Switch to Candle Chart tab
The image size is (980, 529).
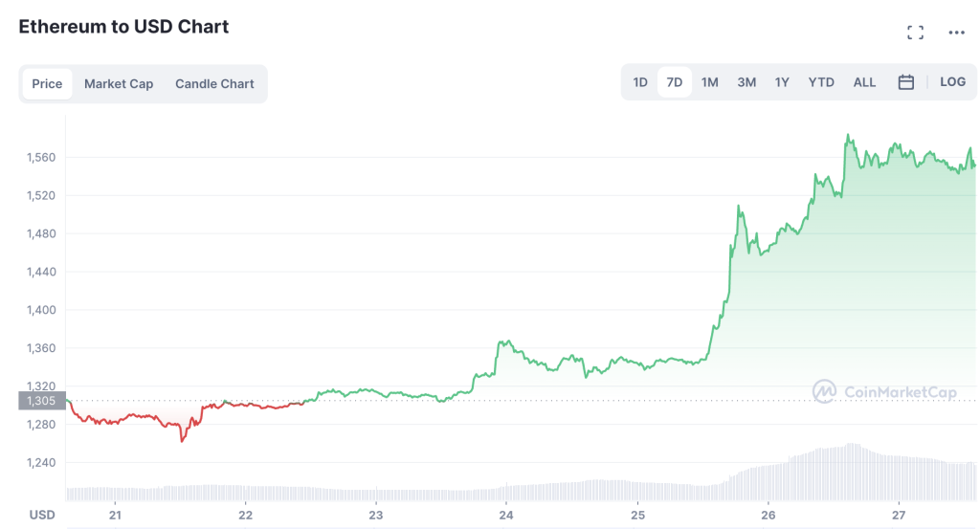pos(214,83)
